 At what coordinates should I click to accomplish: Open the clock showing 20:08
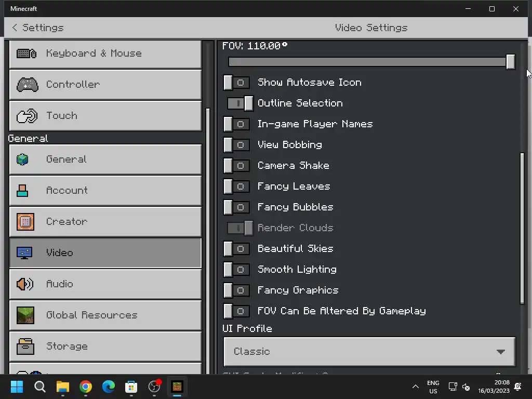pyautogui.click(x=494, y=387)
